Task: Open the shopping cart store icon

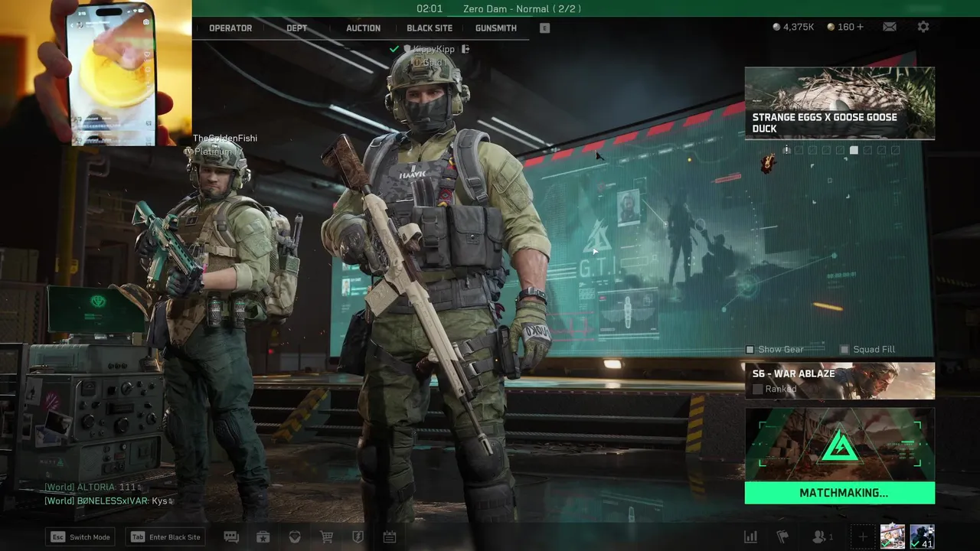Action: click(326, 537)
